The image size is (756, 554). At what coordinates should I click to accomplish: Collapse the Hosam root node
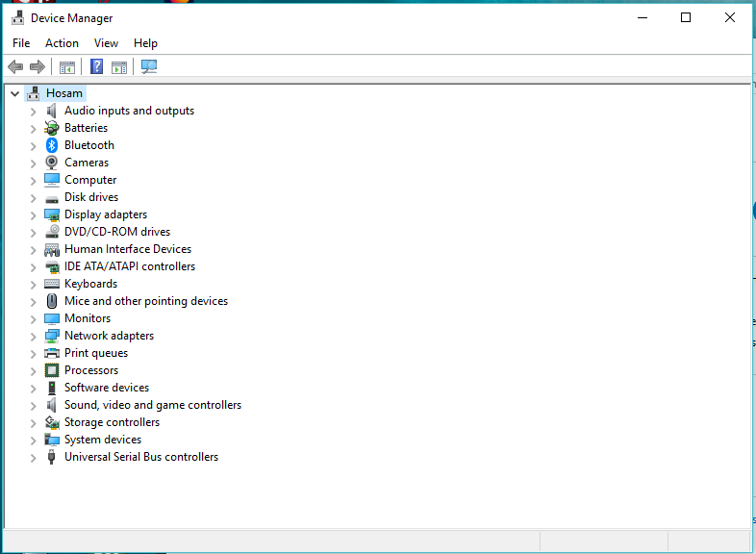[15, 93]
